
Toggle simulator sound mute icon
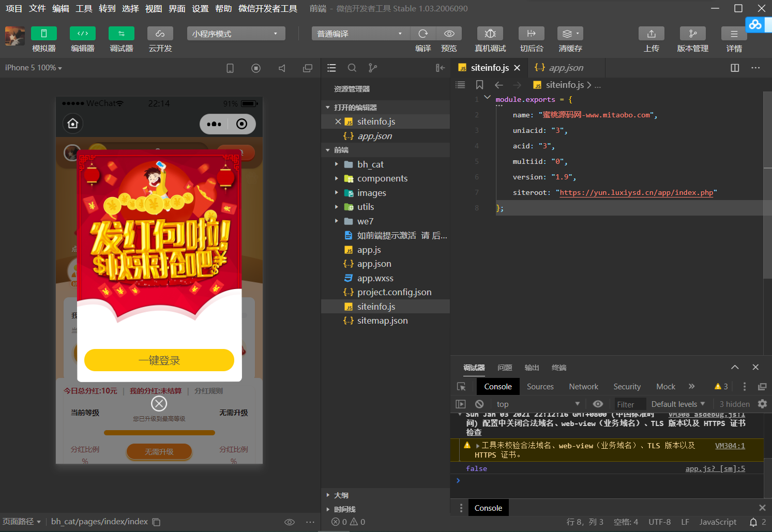coord(282,68)
